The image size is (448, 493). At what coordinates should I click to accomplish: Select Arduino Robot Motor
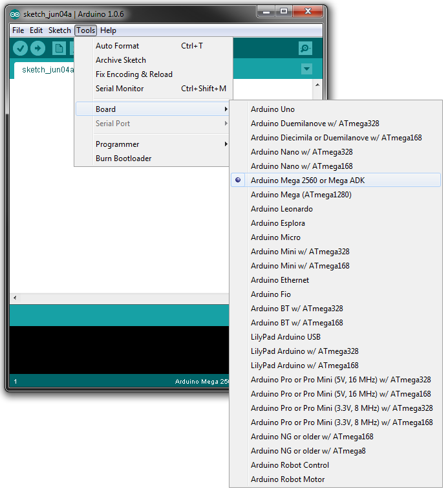(x=336, y=479)
